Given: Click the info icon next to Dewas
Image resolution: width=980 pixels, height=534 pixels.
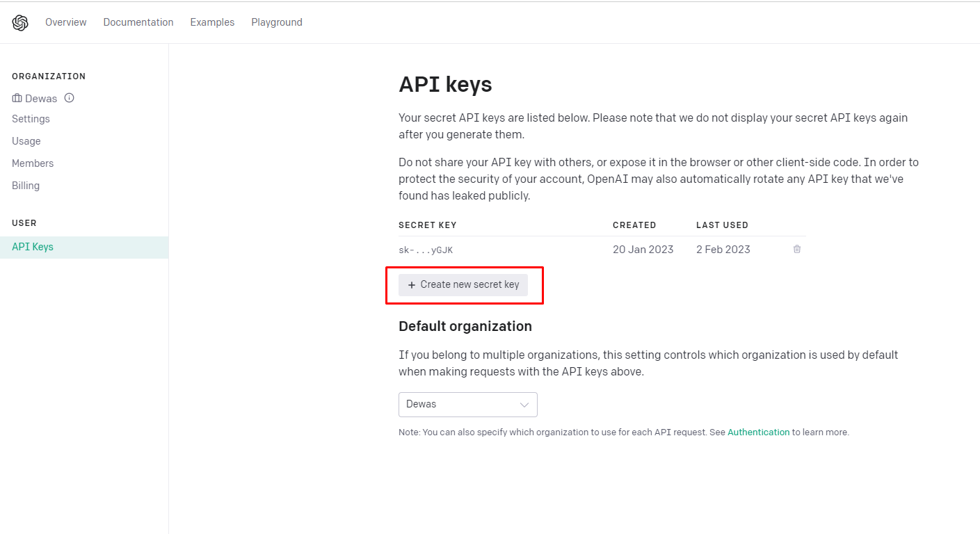Looking at the screenshot, I should 69,98.
